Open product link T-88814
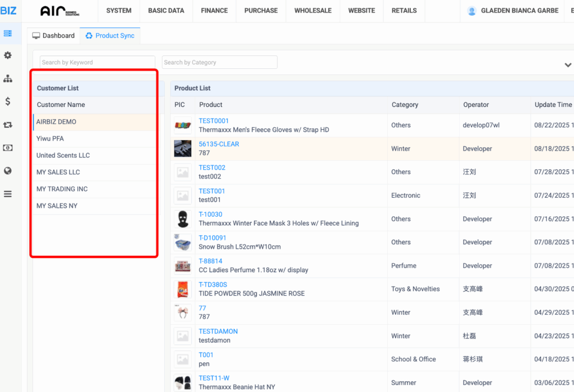The height and width of the screenshot is (392, 574). (210, 262)
